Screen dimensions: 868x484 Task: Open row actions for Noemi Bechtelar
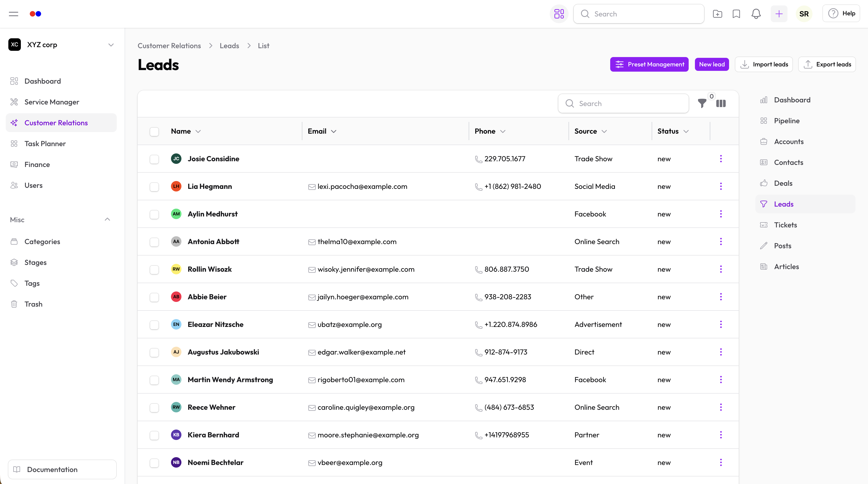pyautogui.click(x=721, y=462)
